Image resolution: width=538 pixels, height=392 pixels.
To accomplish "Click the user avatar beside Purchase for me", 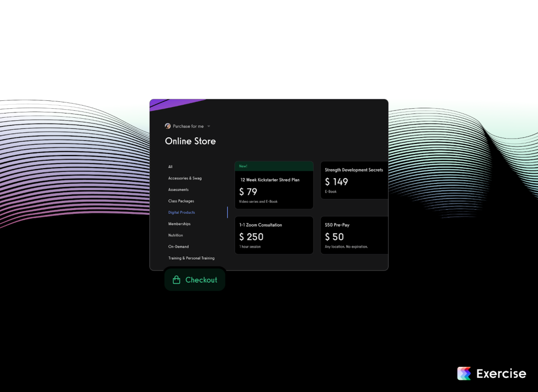I will tap(168, 126).
